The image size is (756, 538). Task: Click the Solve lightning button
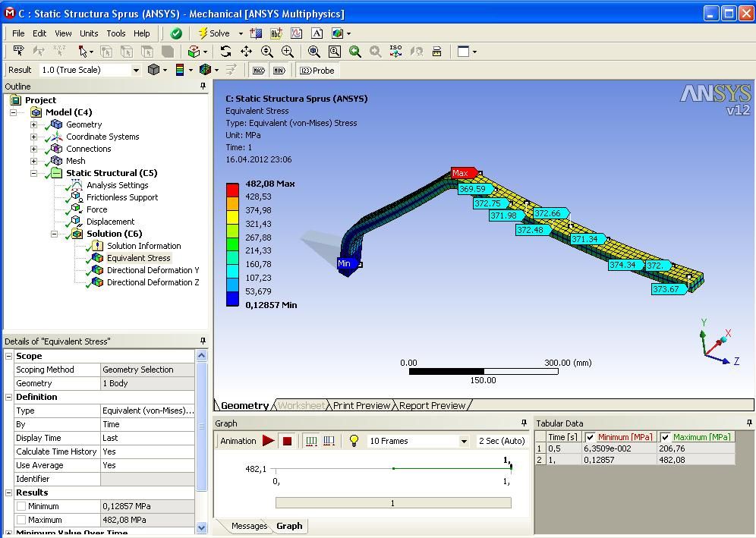214,33
